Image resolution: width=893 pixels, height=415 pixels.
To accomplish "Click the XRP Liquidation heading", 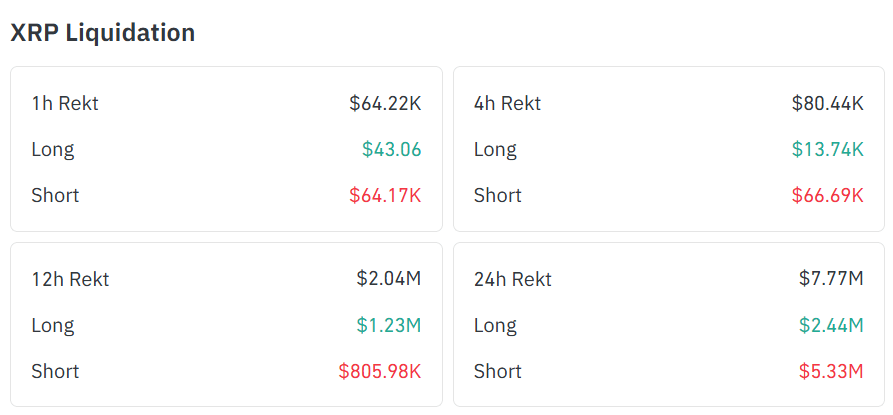I will click(102, 33).
